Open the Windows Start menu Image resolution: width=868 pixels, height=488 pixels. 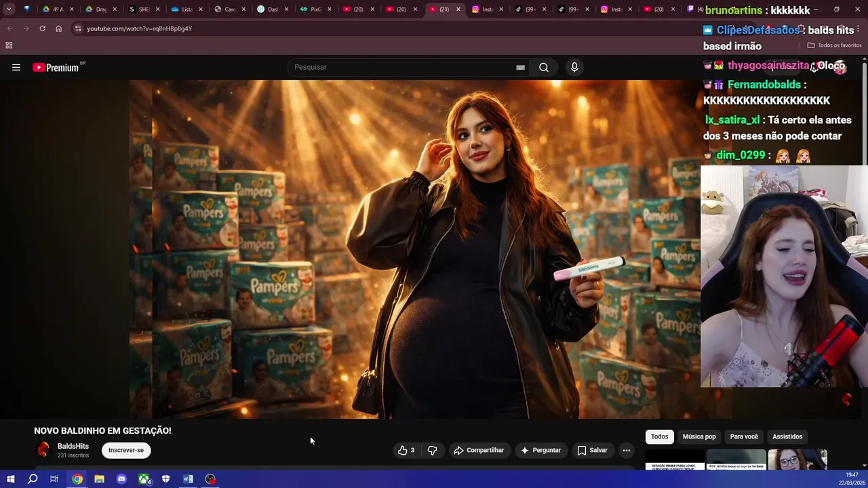pyautogui.click(x=11, y=479)
